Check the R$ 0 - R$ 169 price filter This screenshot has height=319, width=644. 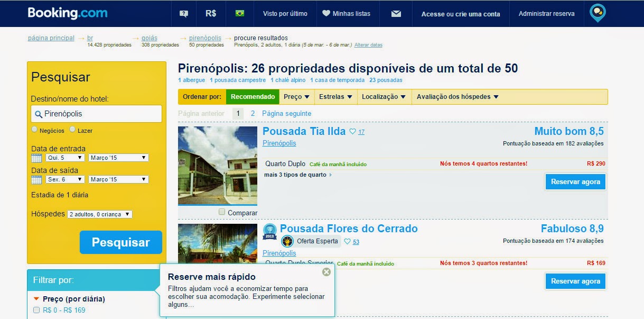coord(36,311)
